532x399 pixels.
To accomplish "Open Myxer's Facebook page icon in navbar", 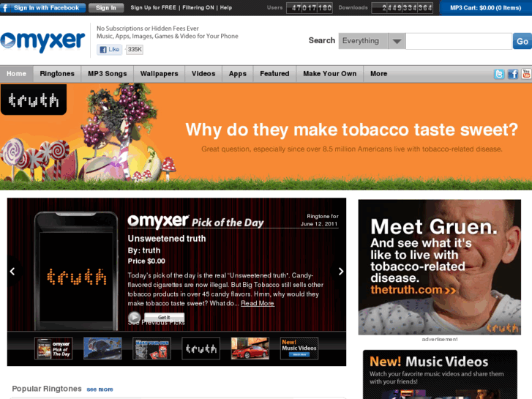I will [x=513, y=74].
